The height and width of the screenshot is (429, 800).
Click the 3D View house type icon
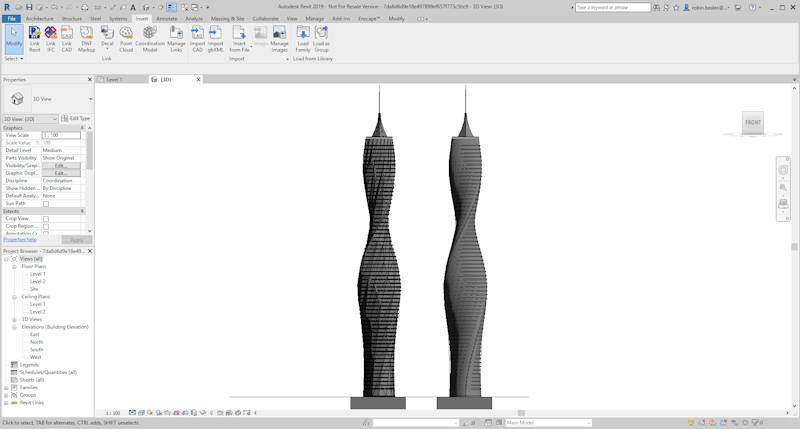[x=17, y=98]
